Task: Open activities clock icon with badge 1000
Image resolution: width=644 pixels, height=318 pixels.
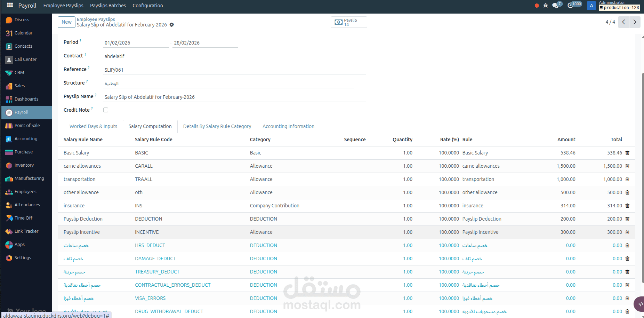Action: 574,5
